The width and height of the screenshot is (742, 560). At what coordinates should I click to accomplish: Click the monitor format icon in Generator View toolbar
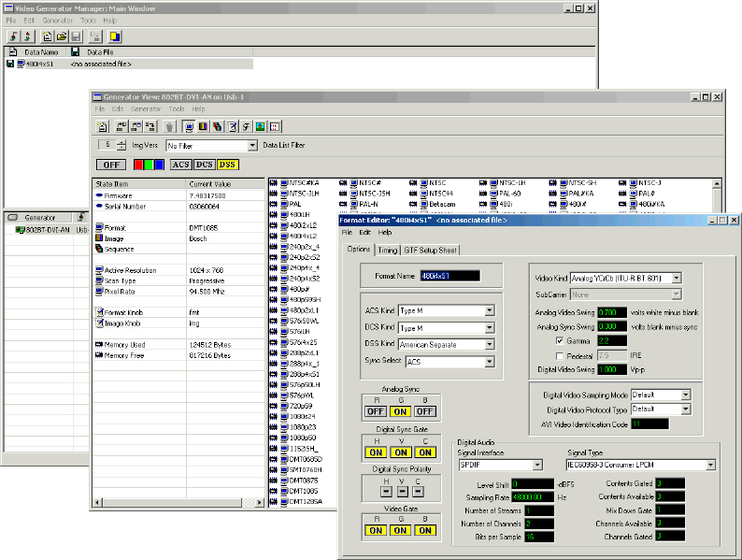[190, 126]
